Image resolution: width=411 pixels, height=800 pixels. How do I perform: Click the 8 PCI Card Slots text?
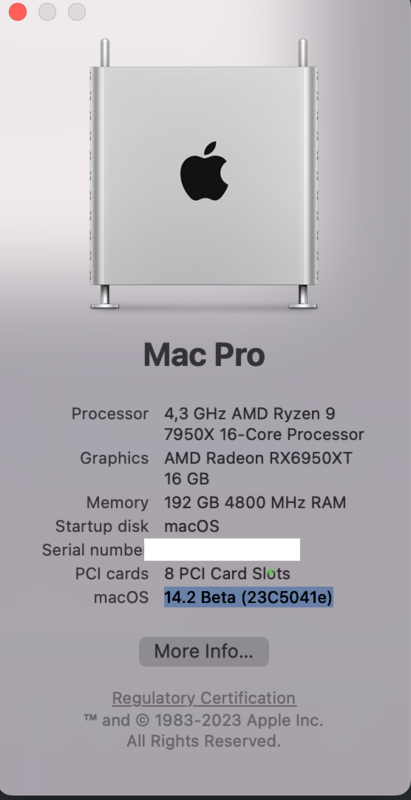pyautogui.click(x=227, y=573)
